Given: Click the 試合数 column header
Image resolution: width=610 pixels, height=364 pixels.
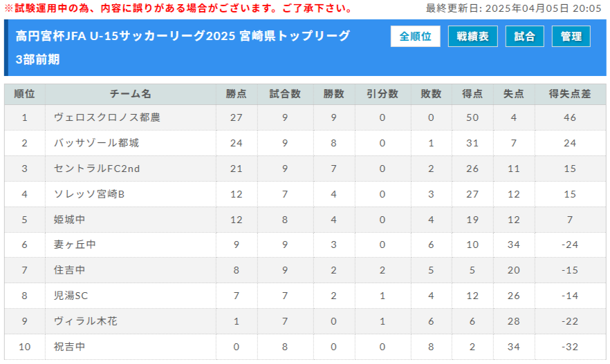Looking at the screenshot, I should 284,94.
